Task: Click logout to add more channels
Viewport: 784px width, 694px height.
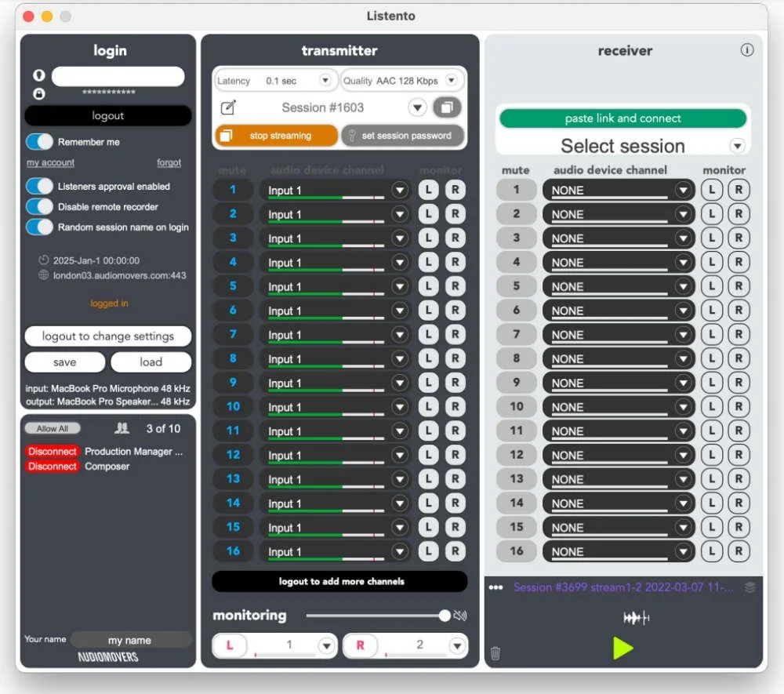Action: point(340,582)
